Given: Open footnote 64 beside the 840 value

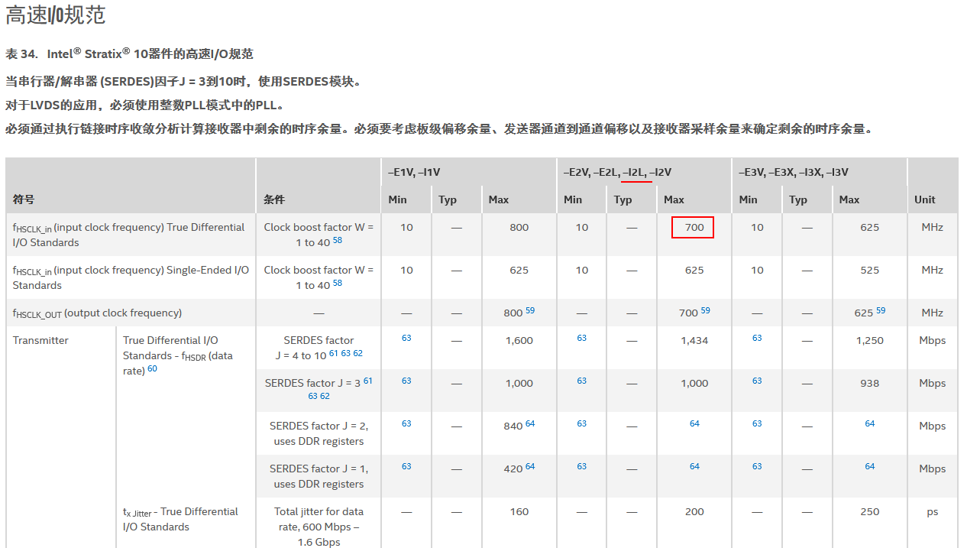Looking at the screenshot, I should coord(529,423).
